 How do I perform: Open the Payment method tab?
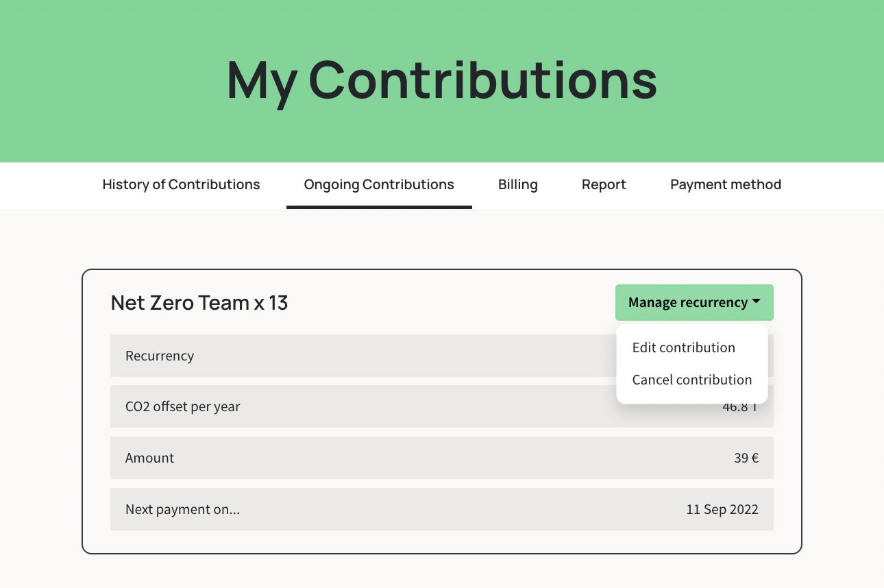[x=726, y=184]
